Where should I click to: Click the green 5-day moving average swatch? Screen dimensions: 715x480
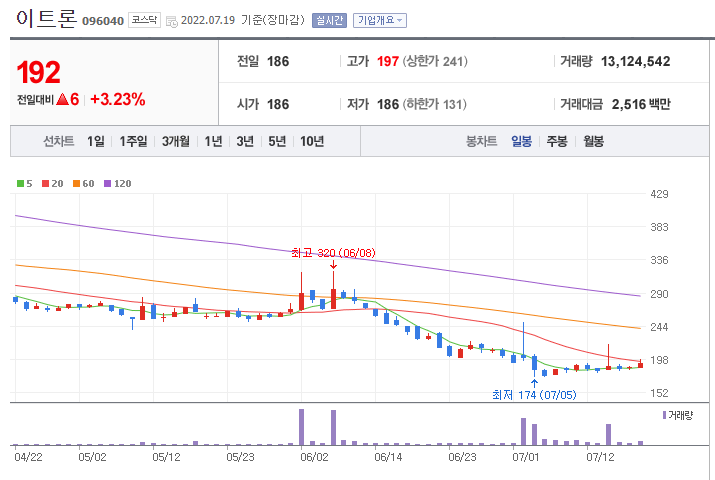20,184
